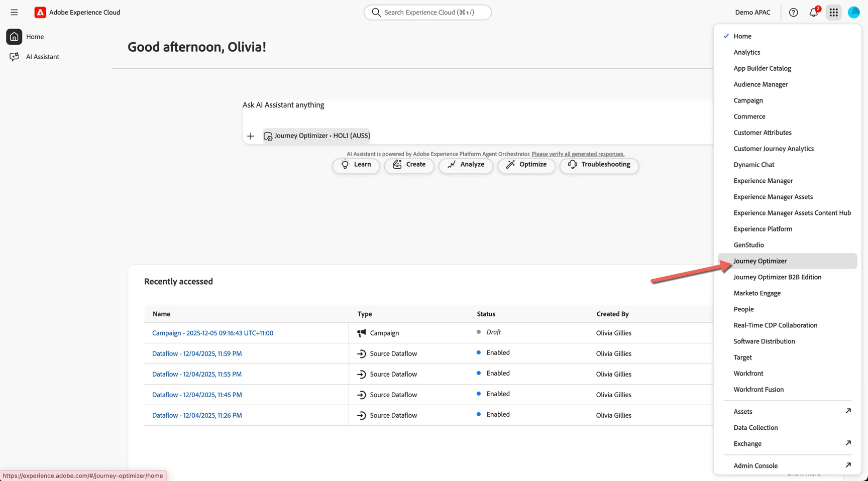Screen dimensions: 868x481
Task: Click the plus icon in AI Assistant box
Action: coord(251,136)
